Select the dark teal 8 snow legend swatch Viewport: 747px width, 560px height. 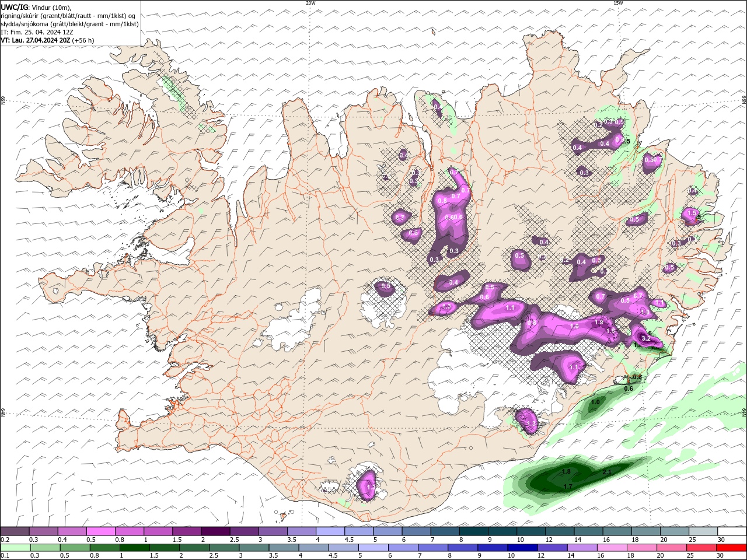[x=474, y=531]
